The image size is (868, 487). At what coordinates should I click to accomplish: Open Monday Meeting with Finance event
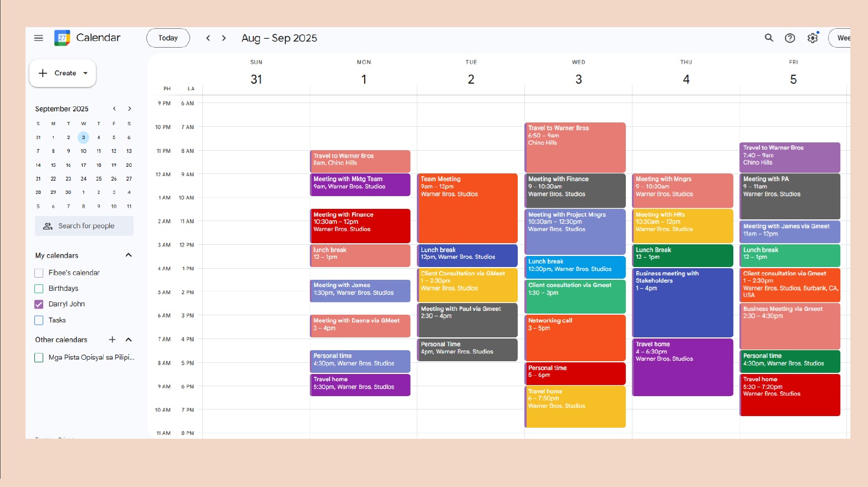tap(360, 226)
